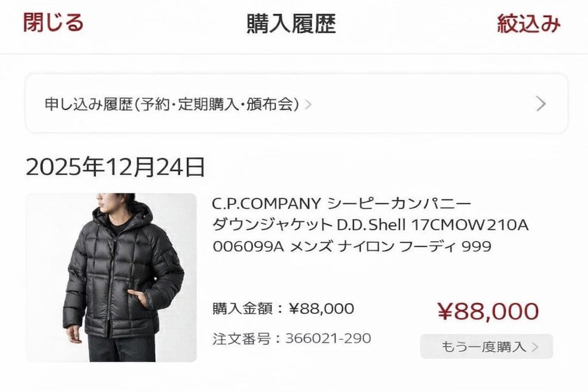Close the screen with 閉じる
The width and height of the screenshot is (588, 392).
[x=53, y=23]
